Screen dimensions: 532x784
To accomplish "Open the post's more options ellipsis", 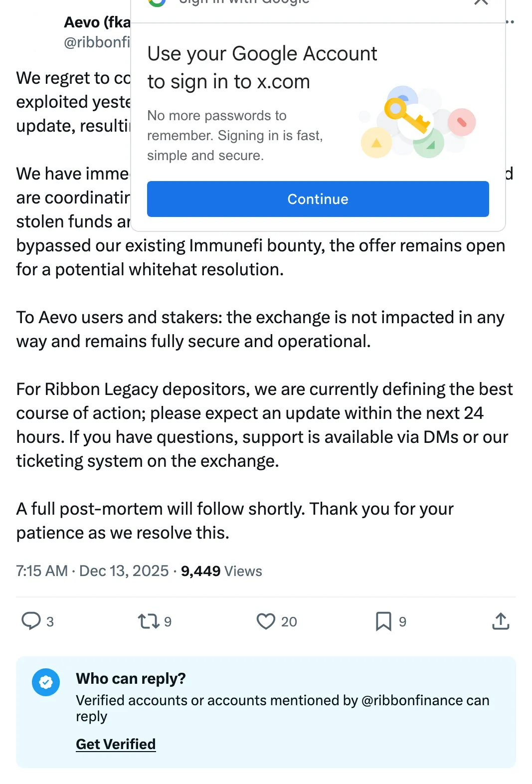I will 510,21.
